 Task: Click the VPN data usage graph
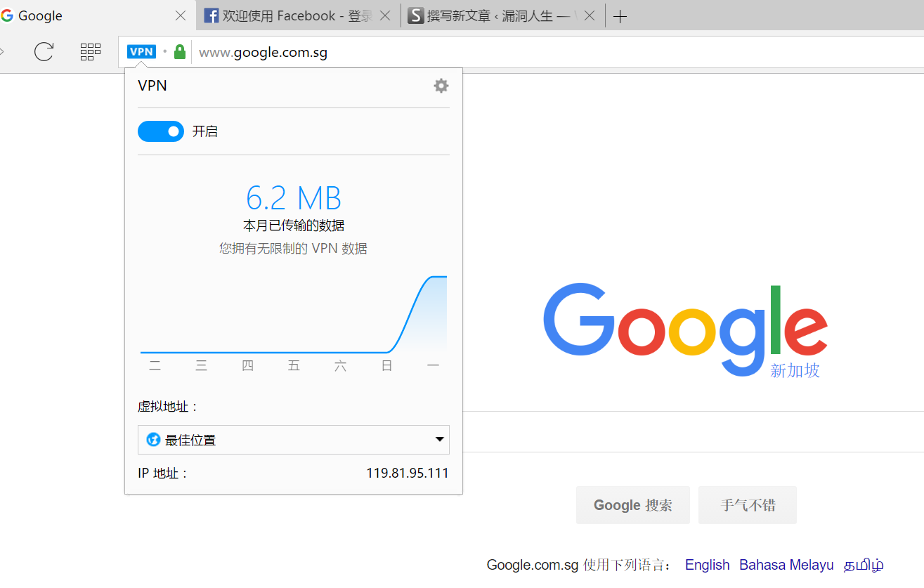(x=294, y=314)
